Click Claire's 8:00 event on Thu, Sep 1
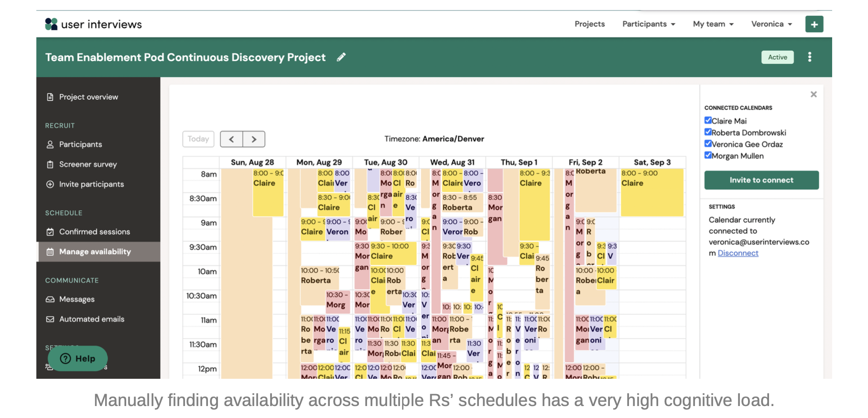Image resolution: width=868 pixels, height=418 pixels. point(534,204)
